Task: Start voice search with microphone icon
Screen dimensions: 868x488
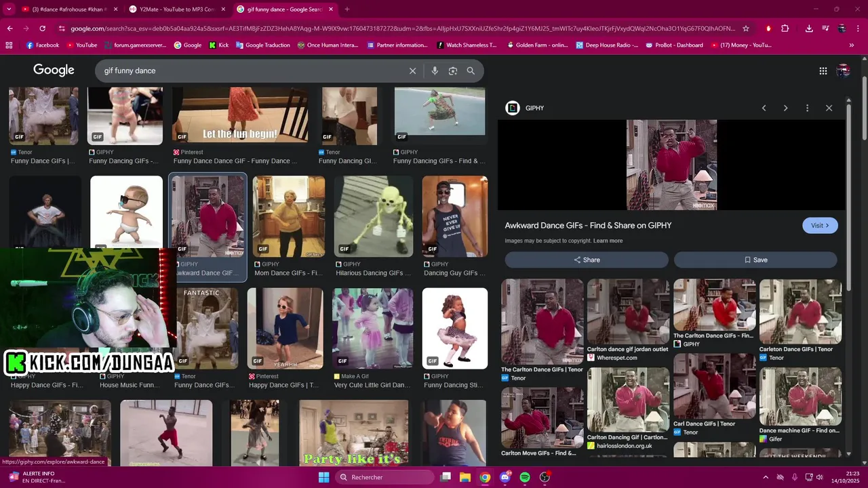Action: point(435,70)
